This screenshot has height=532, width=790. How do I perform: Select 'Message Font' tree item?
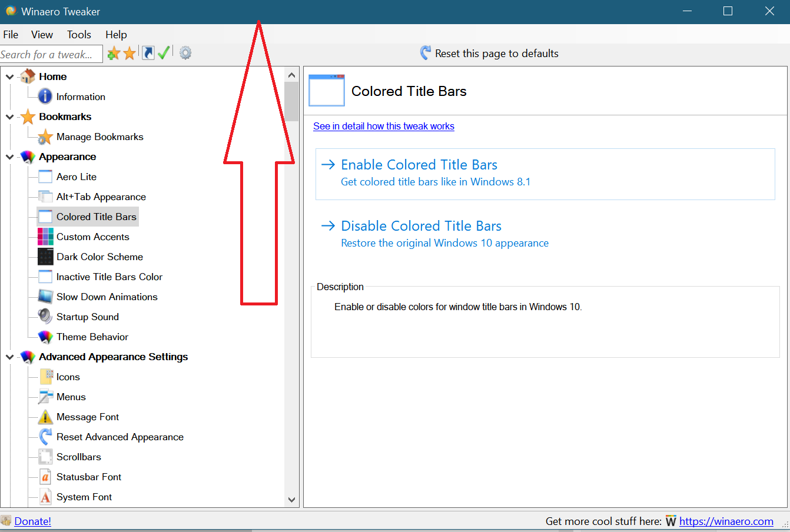pos(88,417)
